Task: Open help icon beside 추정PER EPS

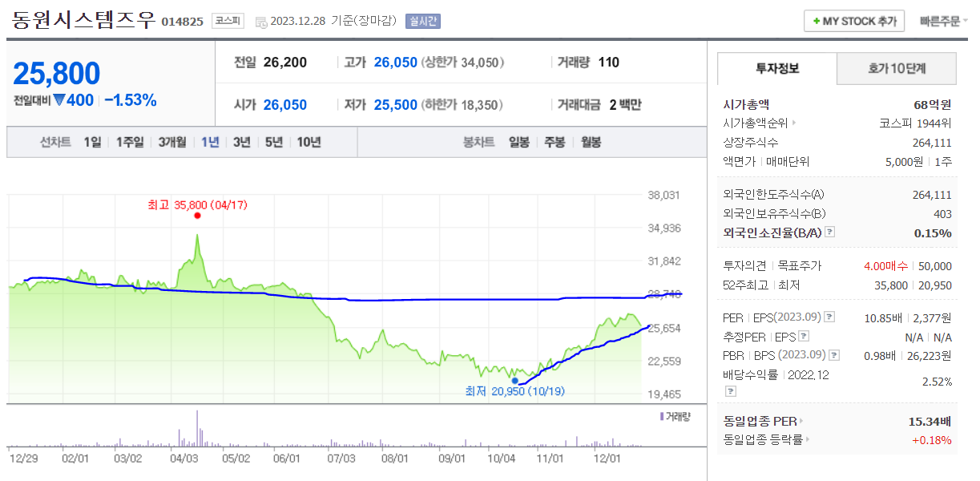Action: [804, 337]
